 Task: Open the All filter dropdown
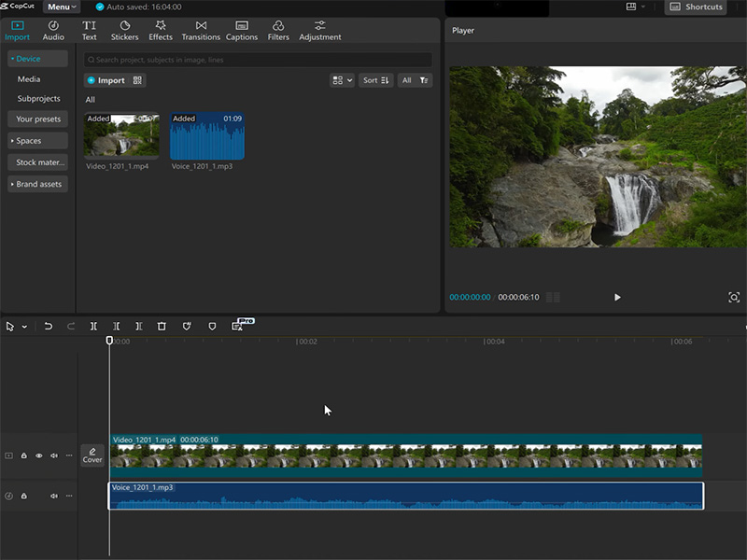point(415,80)
